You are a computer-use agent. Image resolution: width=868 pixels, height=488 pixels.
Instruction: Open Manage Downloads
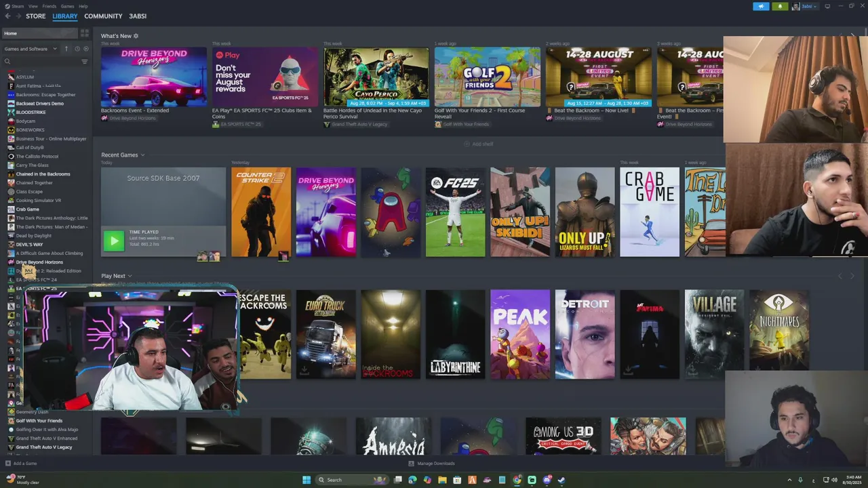[x=436, y=464]
